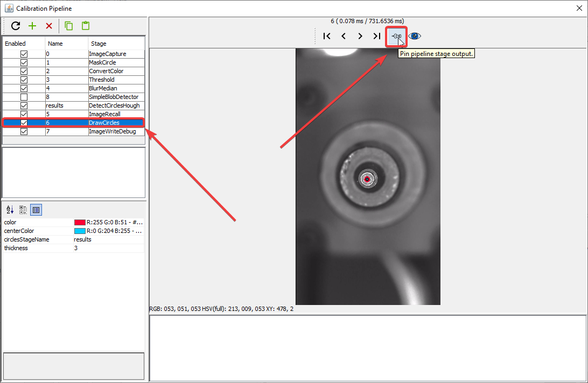This screenshot has width=588, height=383.
Task: Edit the circlesStageName value "results"
Action: (x=109, y=240)
